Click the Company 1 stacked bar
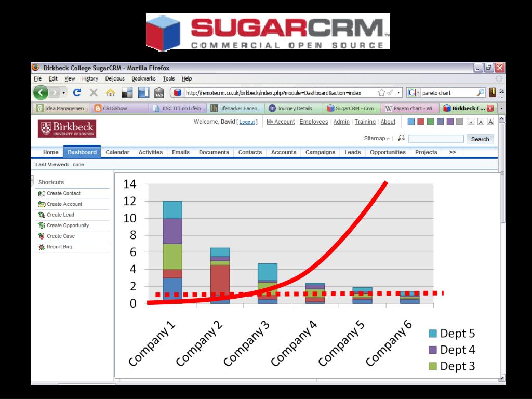The height and width of the screenshot is (399, 532). click(x=172, y=252)
